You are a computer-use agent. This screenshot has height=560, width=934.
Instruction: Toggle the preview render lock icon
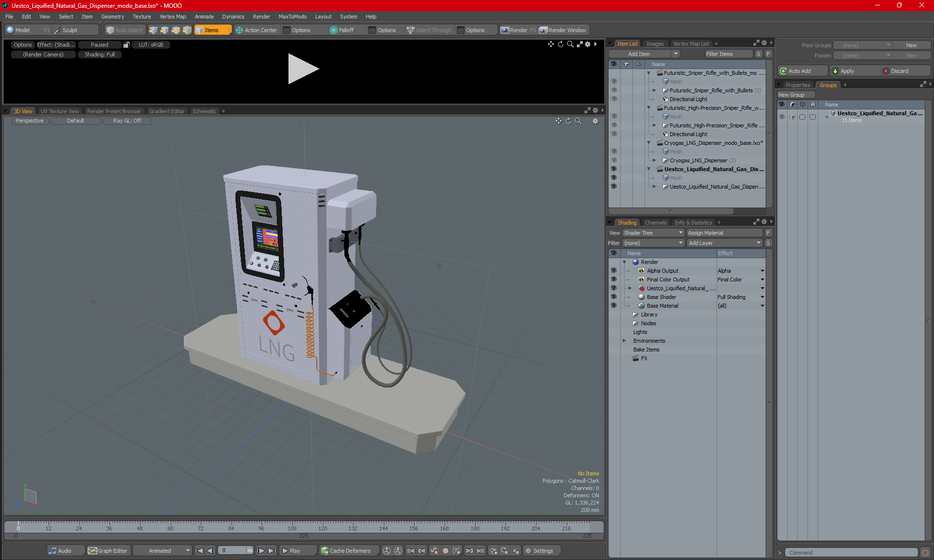click(126, 45)
